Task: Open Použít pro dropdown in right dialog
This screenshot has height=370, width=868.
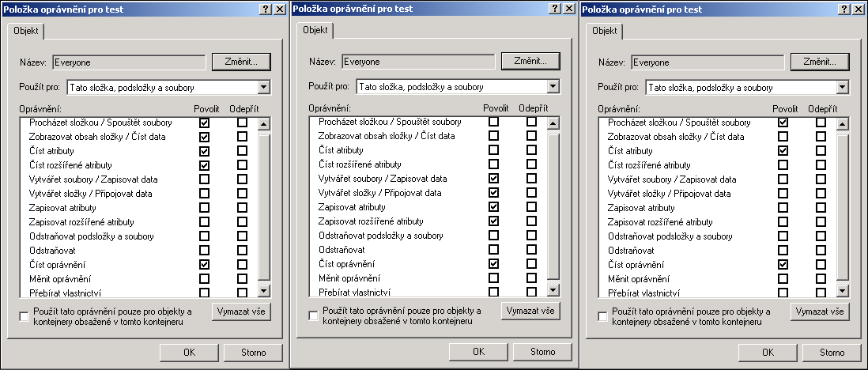Action: (843, 87)
